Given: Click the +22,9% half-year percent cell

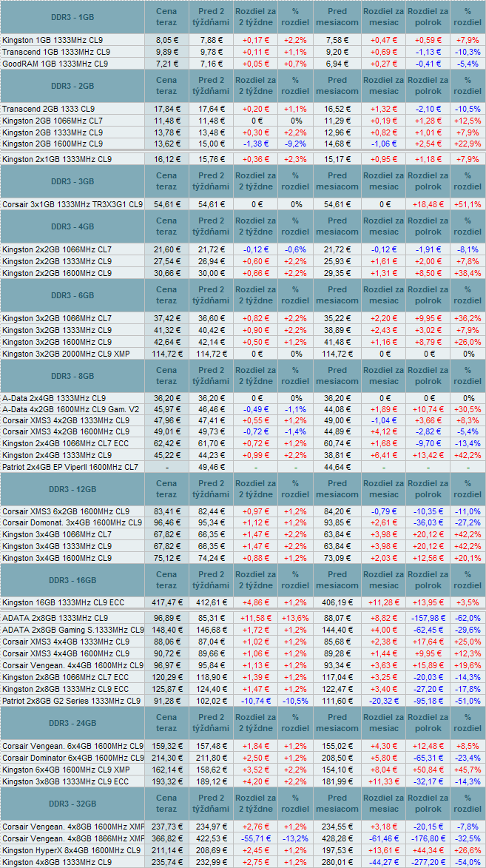Looking at the screenshot, I should 468,144.
